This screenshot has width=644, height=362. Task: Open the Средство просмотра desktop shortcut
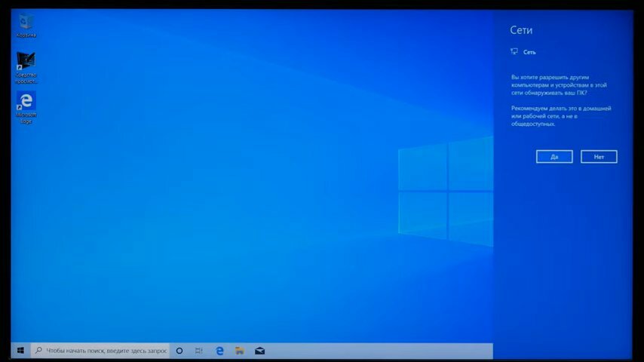pos(26,68)
